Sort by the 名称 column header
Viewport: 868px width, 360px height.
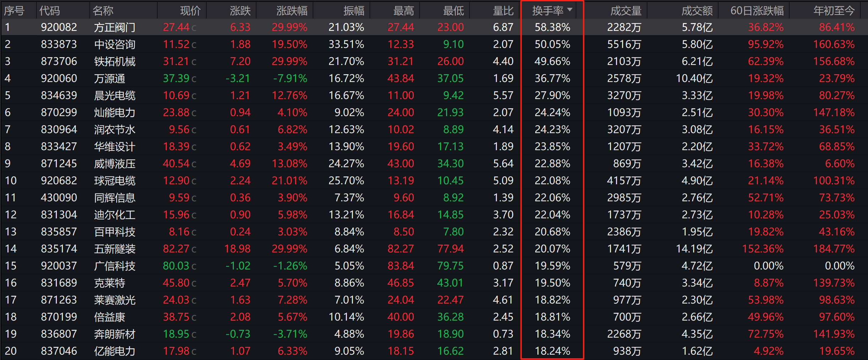click(103, 11)
